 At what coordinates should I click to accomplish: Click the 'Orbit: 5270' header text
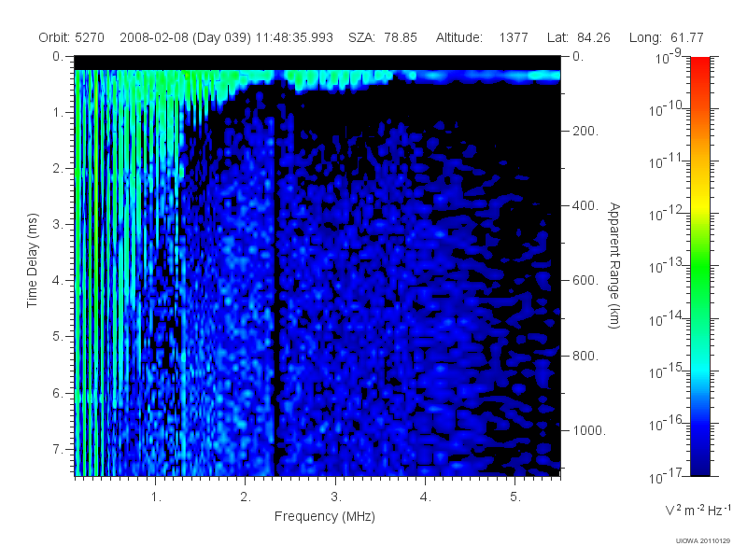click(x=72, y=37)
